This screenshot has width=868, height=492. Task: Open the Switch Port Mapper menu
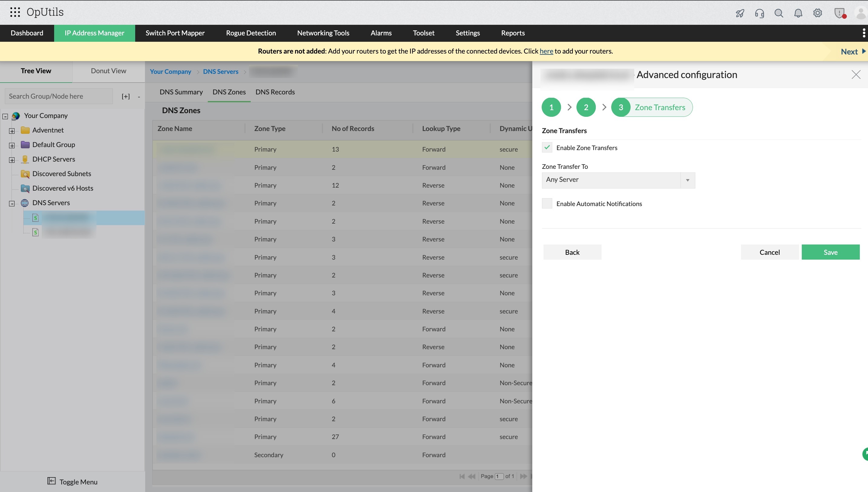point(175,33)
